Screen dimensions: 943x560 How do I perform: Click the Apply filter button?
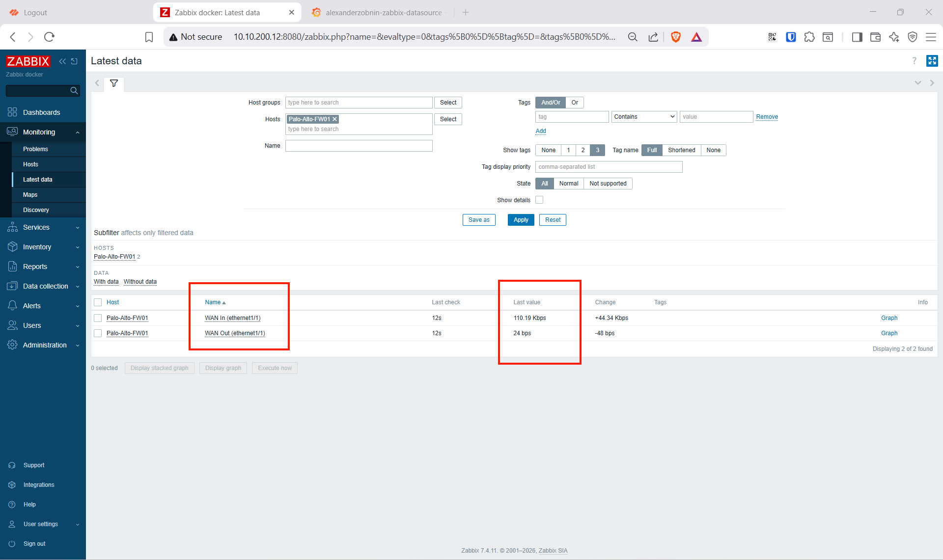[x=521, y=220]
